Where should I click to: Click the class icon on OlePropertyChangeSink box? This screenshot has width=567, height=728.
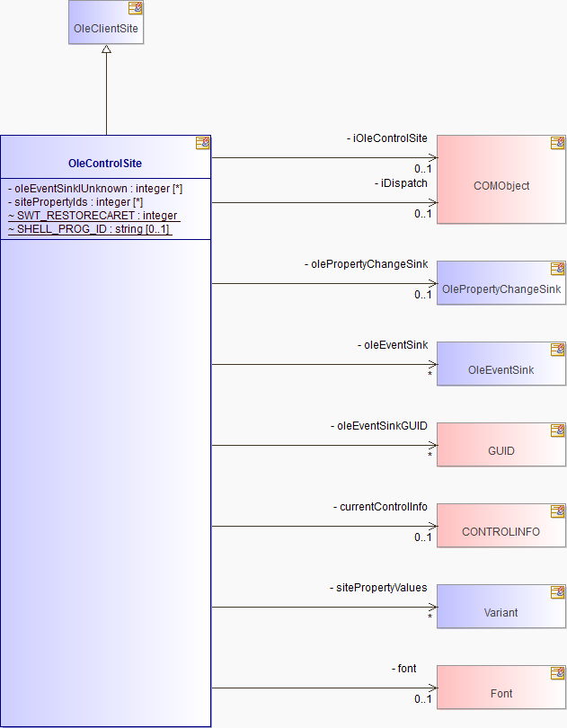click(x=557, y=269)
